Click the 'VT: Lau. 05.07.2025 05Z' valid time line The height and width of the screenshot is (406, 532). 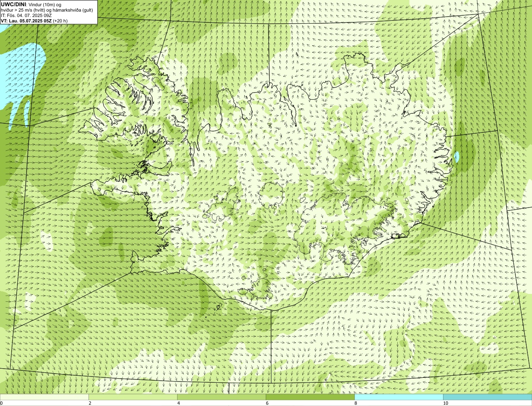pos(34,21)
